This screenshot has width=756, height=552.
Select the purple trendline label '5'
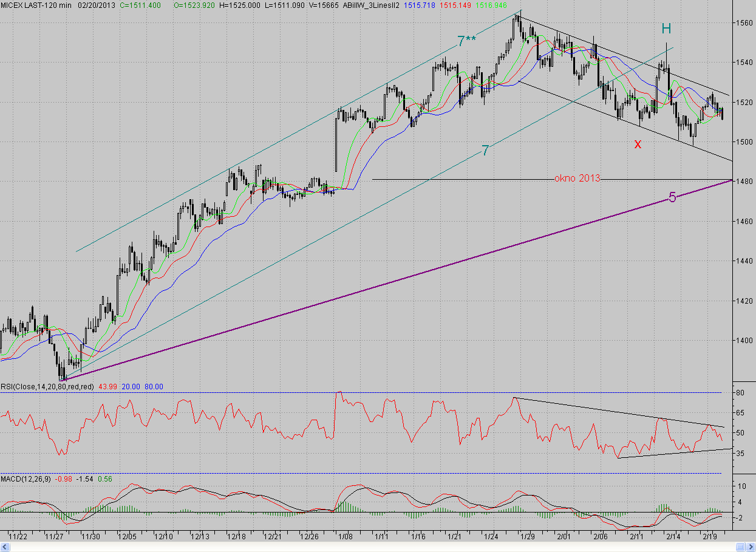pos(672,197)
